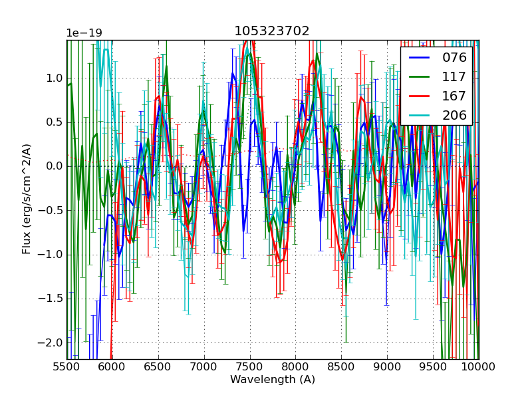This screenshot has height=399, width=532.
Task: Select the blue line sample for 076
Action: [419, 58]
